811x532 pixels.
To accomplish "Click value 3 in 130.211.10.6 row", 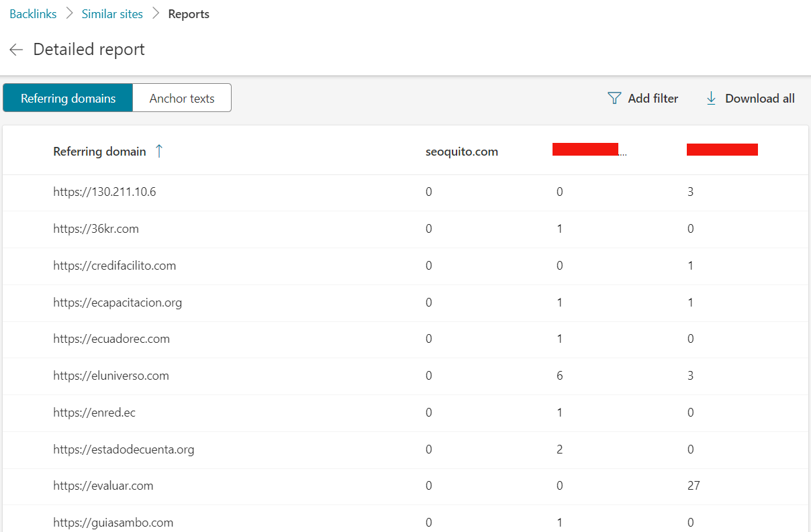I will coord(690,192).
